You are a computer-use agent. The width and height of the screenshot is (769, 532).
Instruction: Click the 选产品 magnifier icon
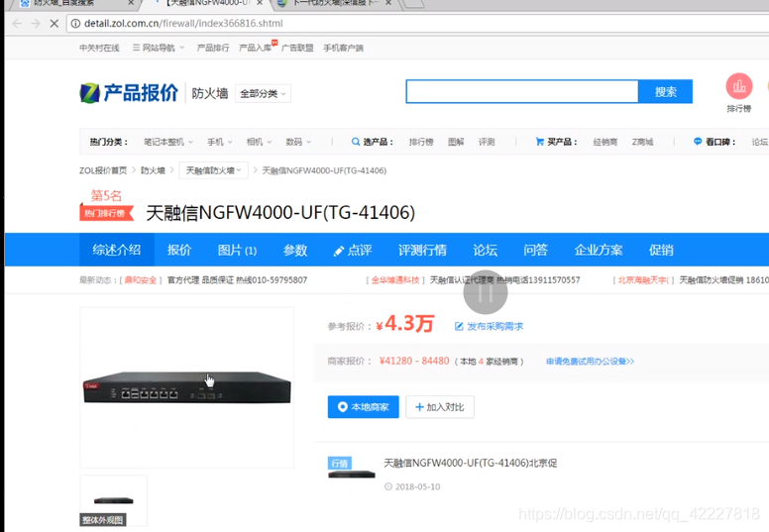click(356, 142)
